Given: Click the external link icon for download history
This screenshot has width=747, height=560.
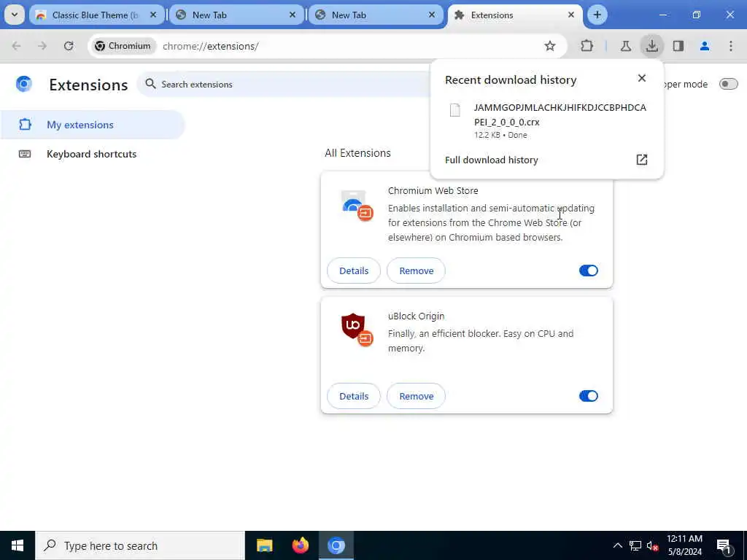Looking at the screenshot, I should click(642, 160).
